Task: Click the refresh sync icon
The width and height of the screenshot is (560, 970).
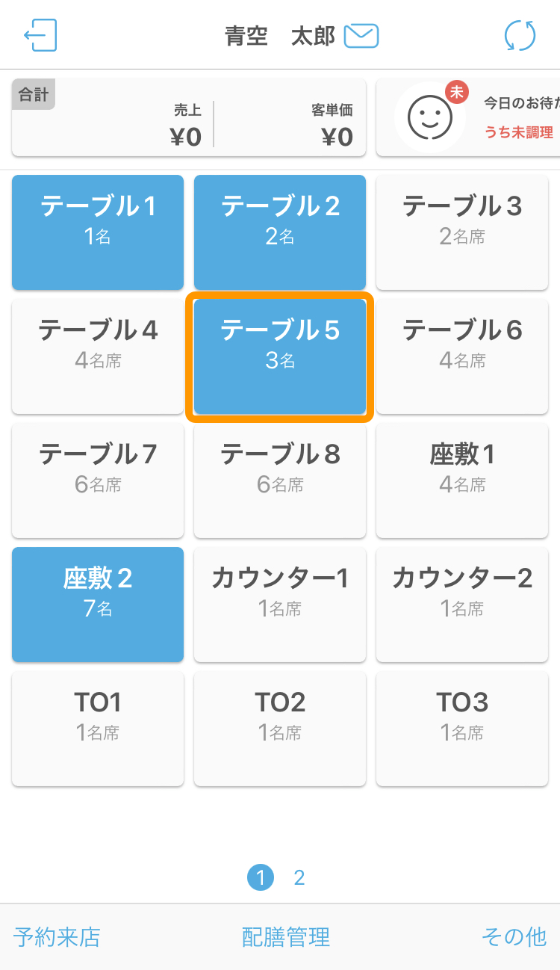Action: [520, 36]
